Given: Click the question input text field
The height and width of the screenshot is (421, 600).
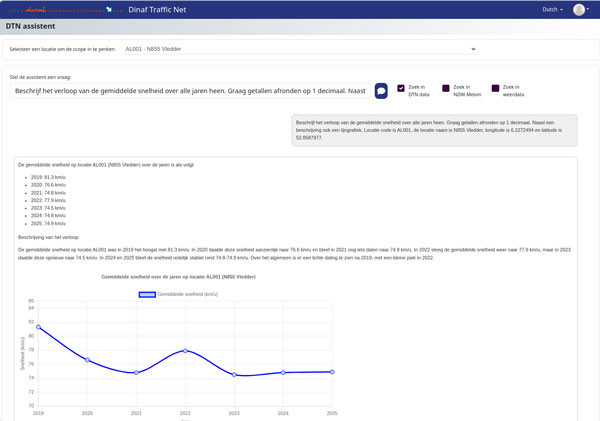Looking at the screenshot, I should [188, 91].
